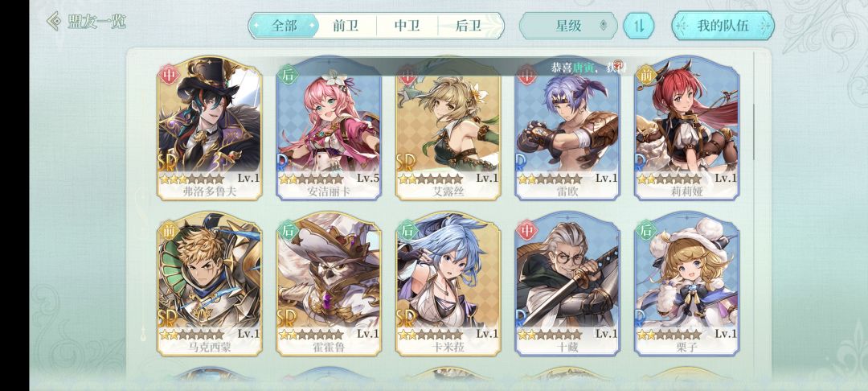Switch to the 中卫 filter tab

coord(407,26)
